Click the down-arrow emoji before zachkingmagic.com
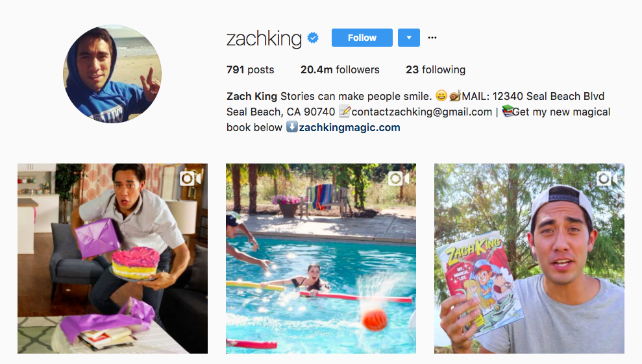The height and width of the screenshot is (364, 642). (x=291, y=127)
